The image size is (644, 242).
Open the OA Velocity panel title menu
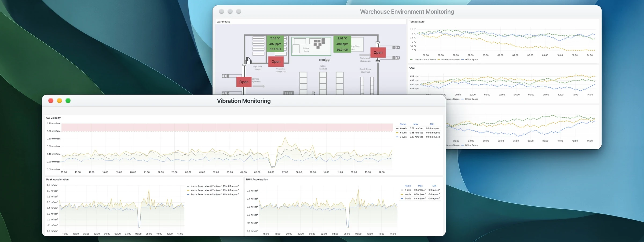[53, 118]
